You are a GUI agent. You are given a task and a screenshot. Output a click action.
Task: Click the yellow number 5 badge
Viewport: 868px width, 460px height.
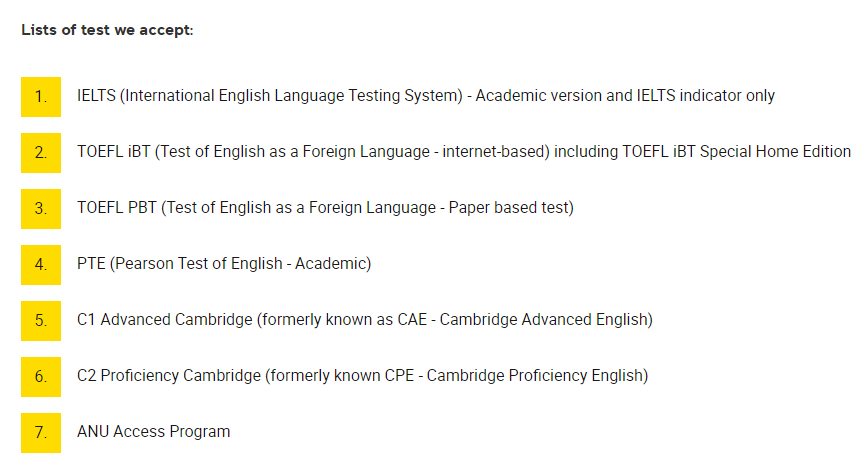[41, 321]
